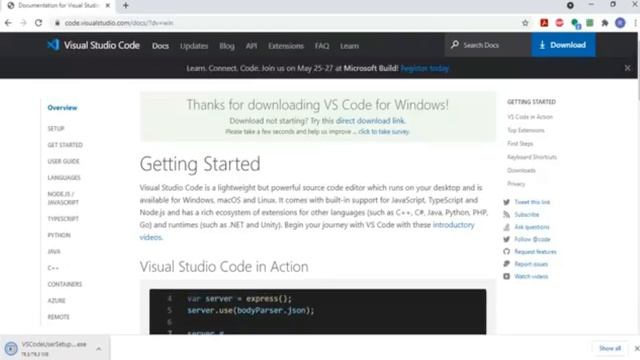Screen dimensions: 640x360
Task: Expand GET STARTED section in sidebar
Action: (x=65, y=145)
